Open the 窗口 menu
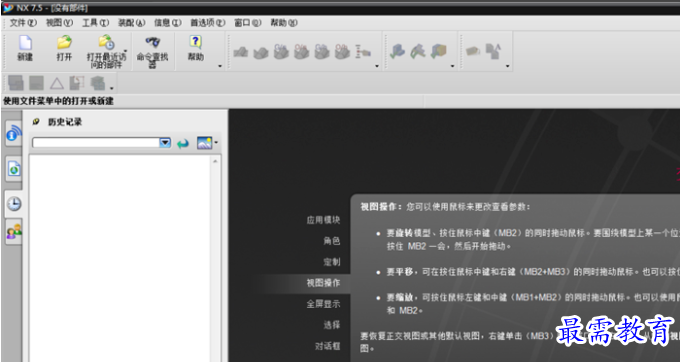The image size is (680, 362). 248,23
